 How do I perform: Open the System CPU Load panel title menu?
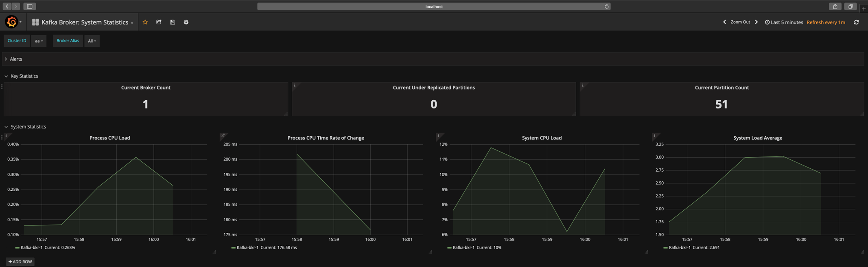542,138
